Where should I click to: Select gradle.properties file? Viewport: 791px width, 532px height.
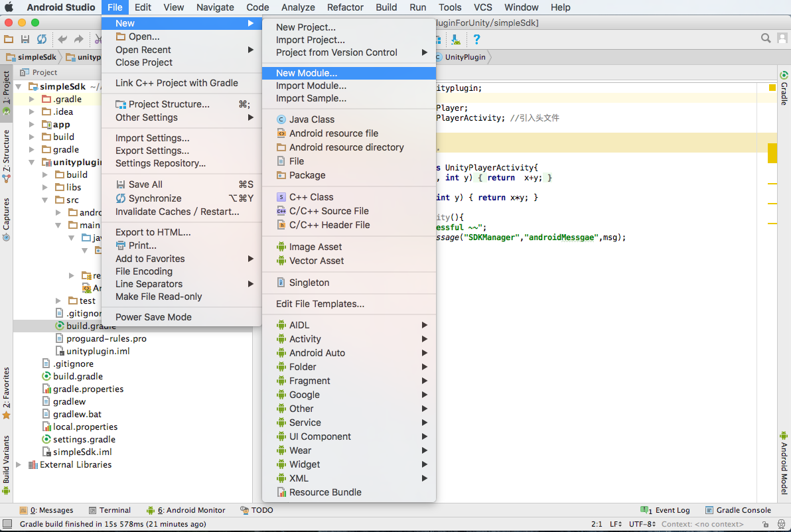[x=83, y=389]
